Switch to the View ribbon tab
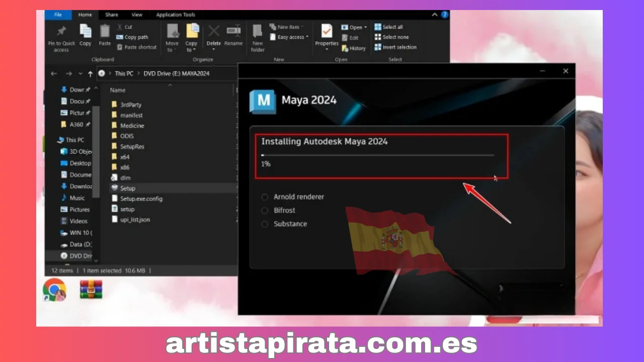This screenshot has width=644, height=362. [136, 15]
